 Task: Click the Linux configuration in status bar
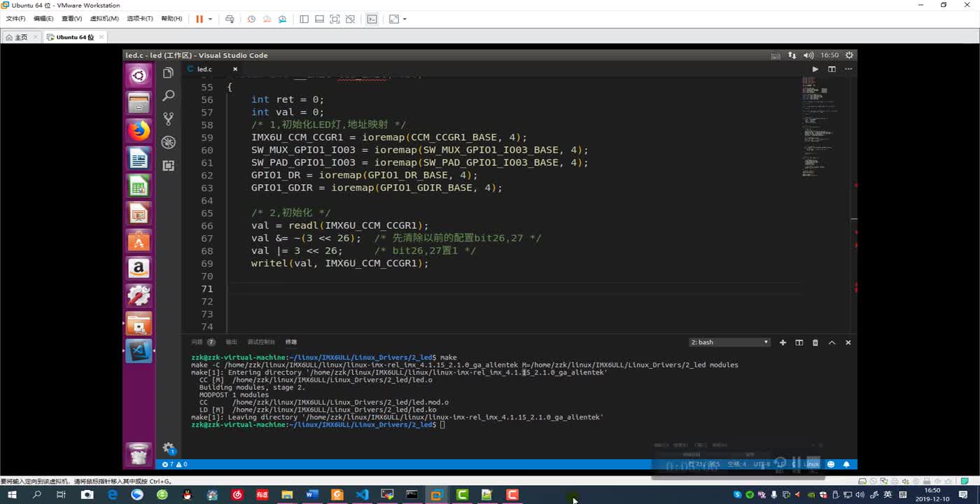pos(811,464)
